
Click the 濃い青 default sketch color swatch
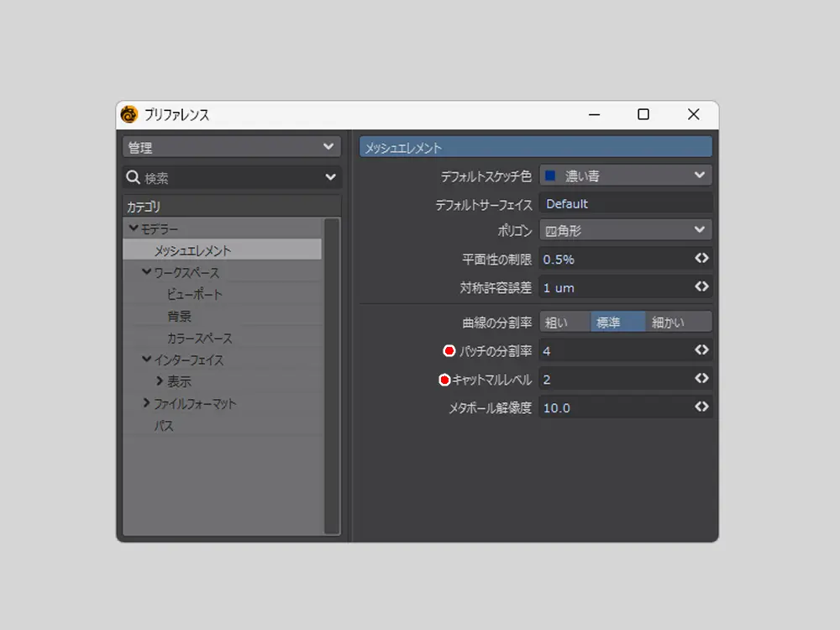550,176
